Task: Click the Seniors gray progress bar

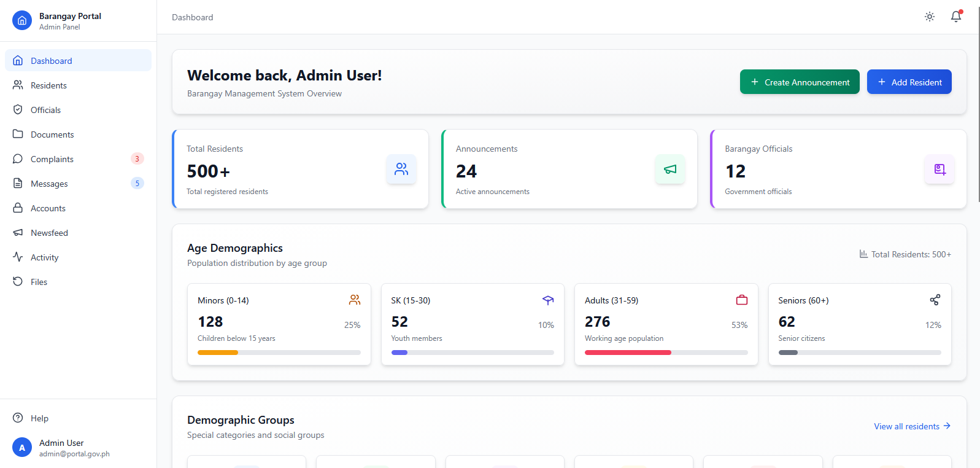Action: [x=788, y=353]
